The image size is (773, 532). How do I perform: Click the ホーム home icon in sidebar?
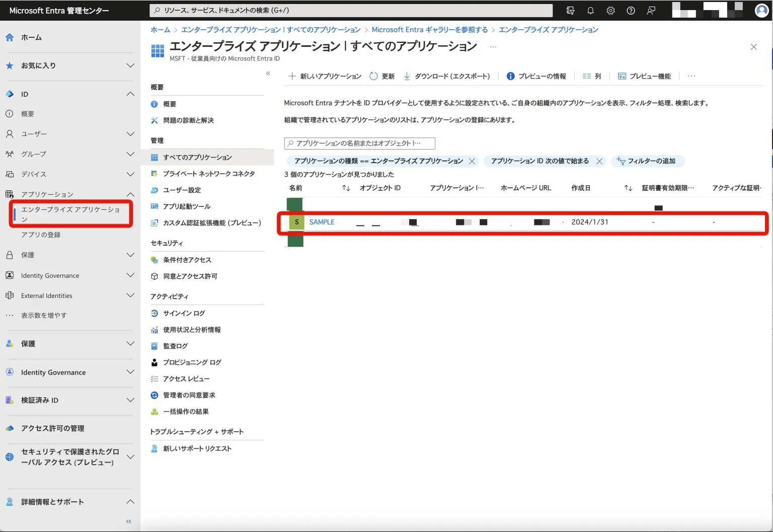pyautogui.click(x=10, y=37)
